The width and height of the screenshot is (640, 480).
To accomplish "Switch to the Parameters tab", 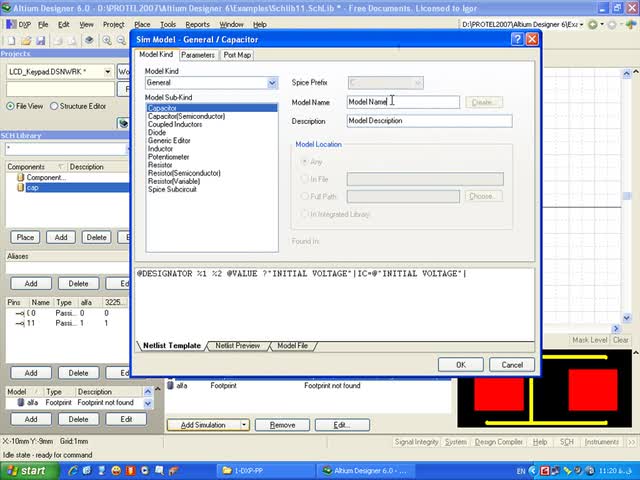I will tap(198, 55).
